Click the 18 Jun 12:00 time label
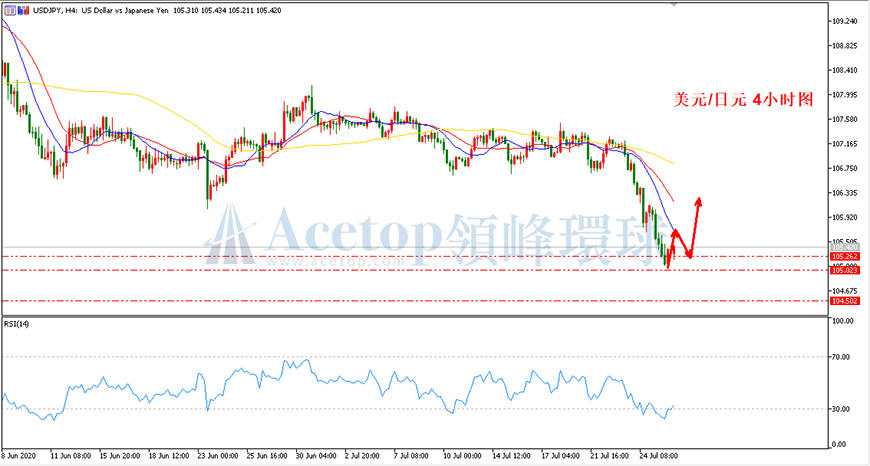The height and width of the screenshot is (466, 870). (x=169, y=455)
